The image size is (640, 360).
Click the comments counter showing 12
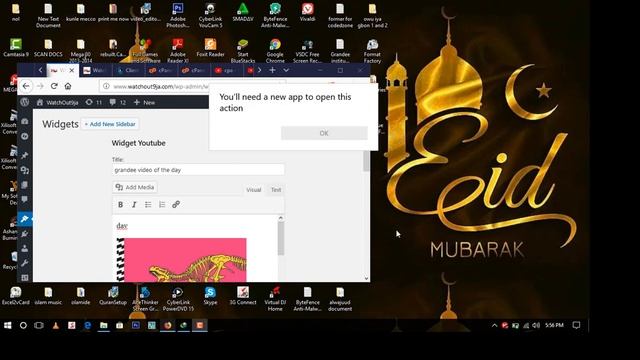tap(118, 102)
